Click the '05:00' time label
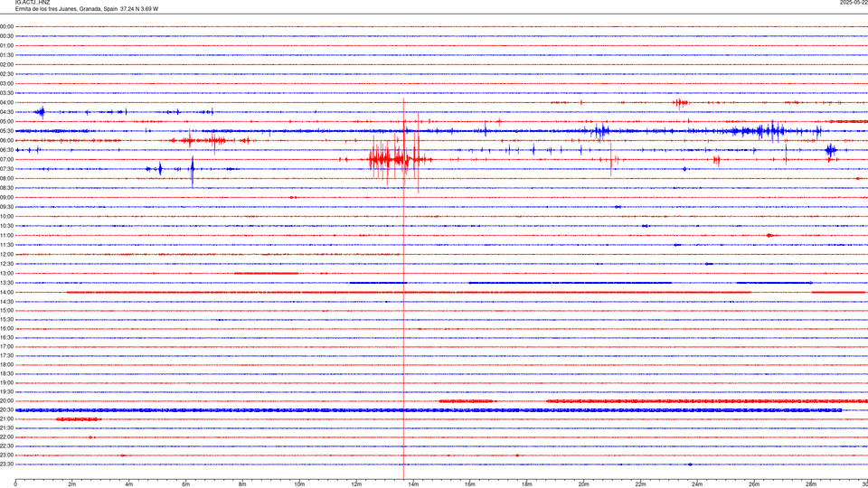 tap(6, 121)
